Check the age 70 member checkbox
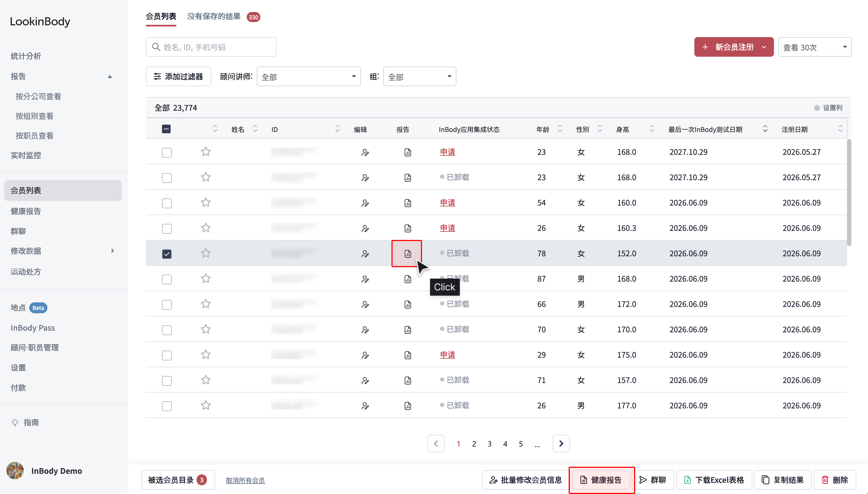This screenshot has width=868, height=494. click(167, 330)
